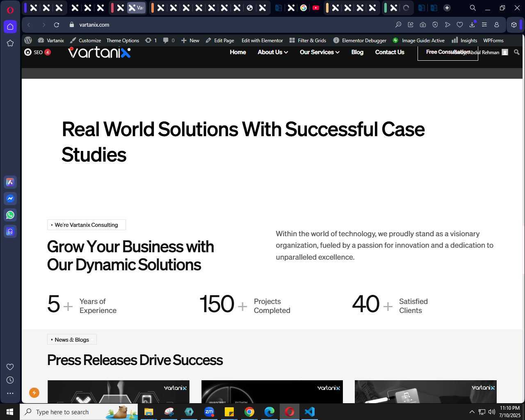
Task: Take a snapshot with the camera icon
Action: click(x=423, y=25)
